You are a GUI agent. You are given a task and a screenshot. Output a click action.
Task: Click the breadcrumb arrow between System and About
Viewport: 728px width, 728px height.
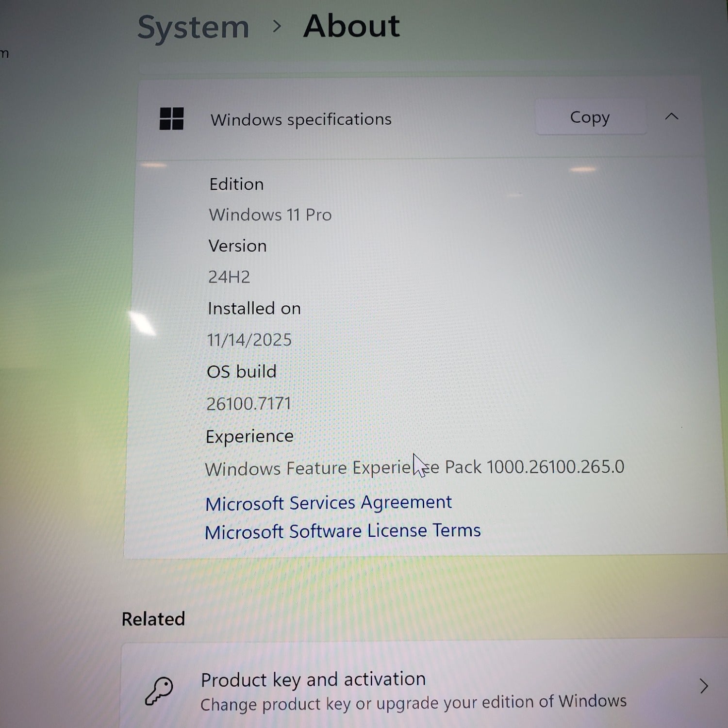tap(277, 26)
